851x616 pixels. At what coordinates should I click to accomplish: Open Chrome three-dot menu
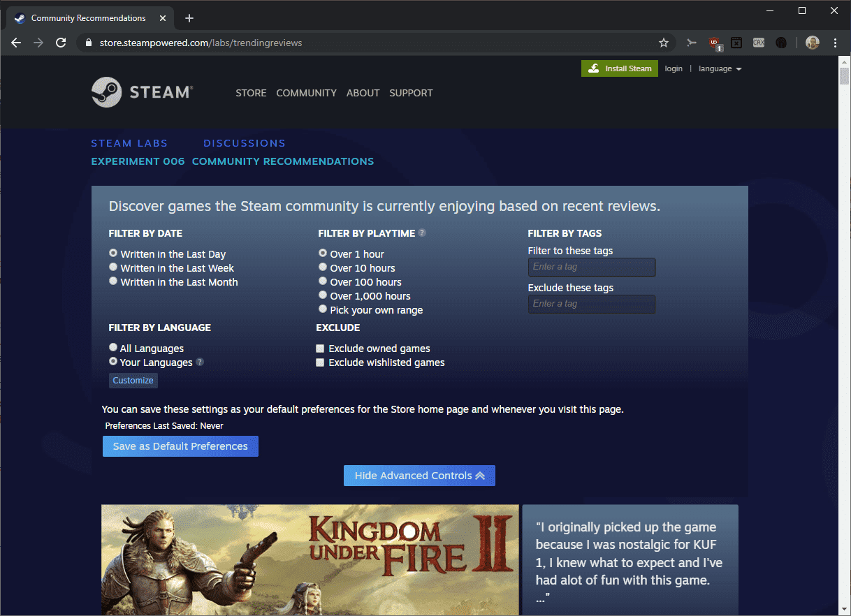tap(836, 43)
